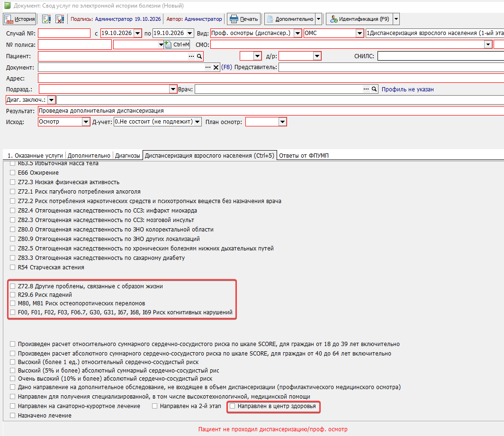Open the Вид dropdown Проф. осмотры
The image size is (504, 436).
tap(297, 33)
